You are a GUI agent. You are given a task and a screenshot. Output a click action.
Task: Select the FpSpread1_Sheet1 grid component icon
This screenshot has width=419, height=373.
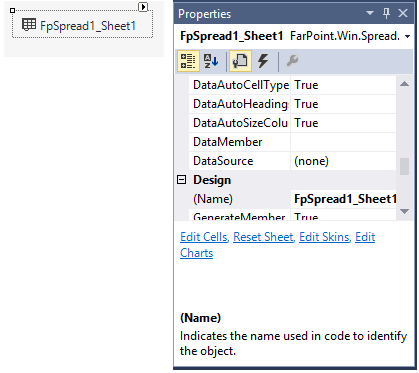29,25
